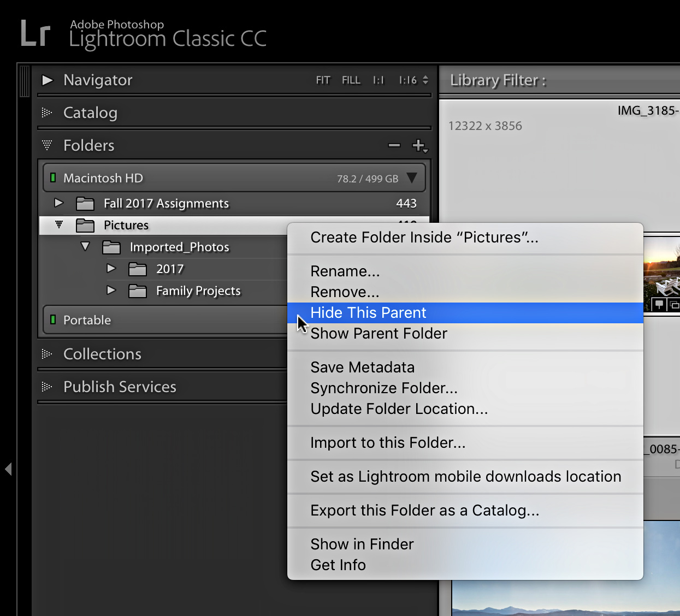Expand the Family Projects folder
The image size is (680, 616).
pyautogui.click(x=111, y=290)
